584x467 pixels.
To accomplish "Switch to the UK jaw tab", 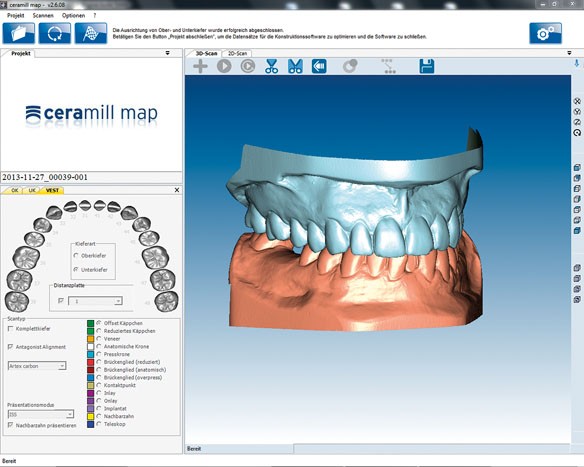I will tap(32, 190).
